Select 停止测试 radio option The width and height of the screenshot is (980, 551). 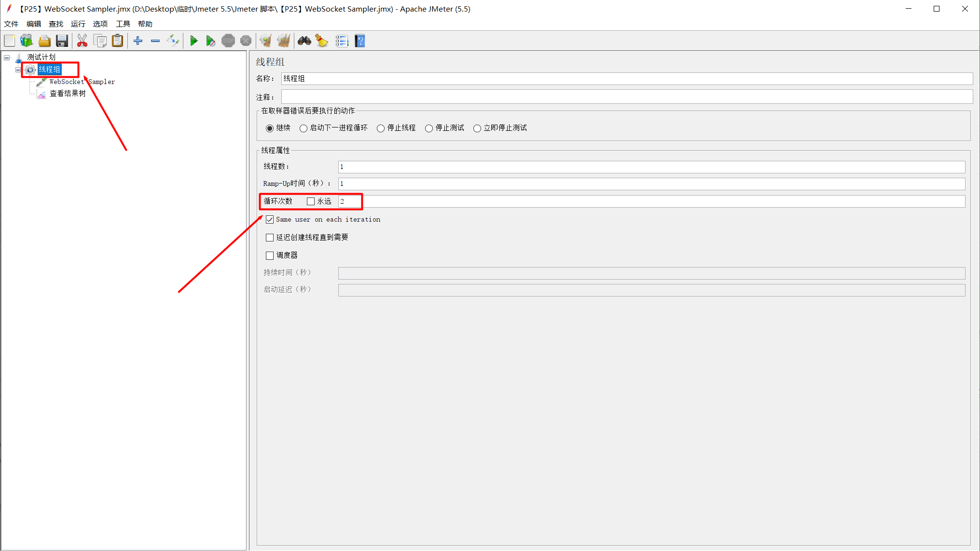tap(429, 128)
